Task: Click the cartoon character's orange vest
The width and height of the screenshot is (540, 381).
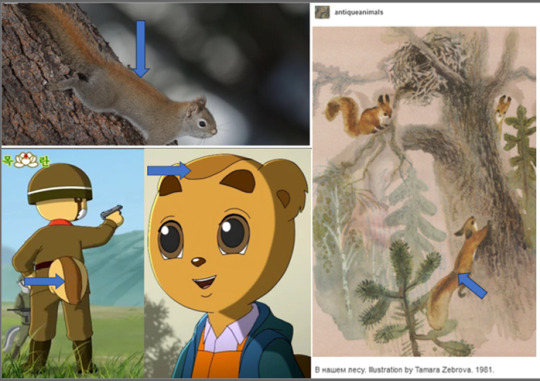Action: (x=218, y=358)
